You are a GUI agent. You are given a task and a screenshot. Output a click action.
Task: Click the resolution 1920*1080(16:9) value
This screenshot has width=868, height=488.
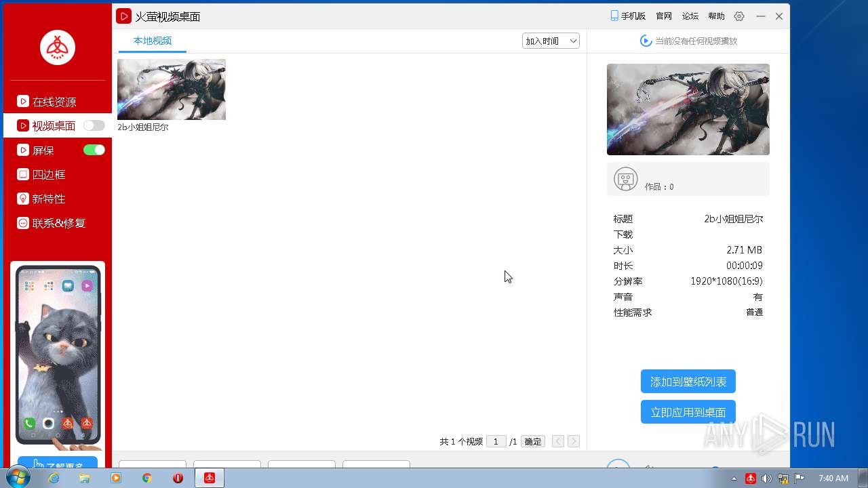tap(726, 281)
